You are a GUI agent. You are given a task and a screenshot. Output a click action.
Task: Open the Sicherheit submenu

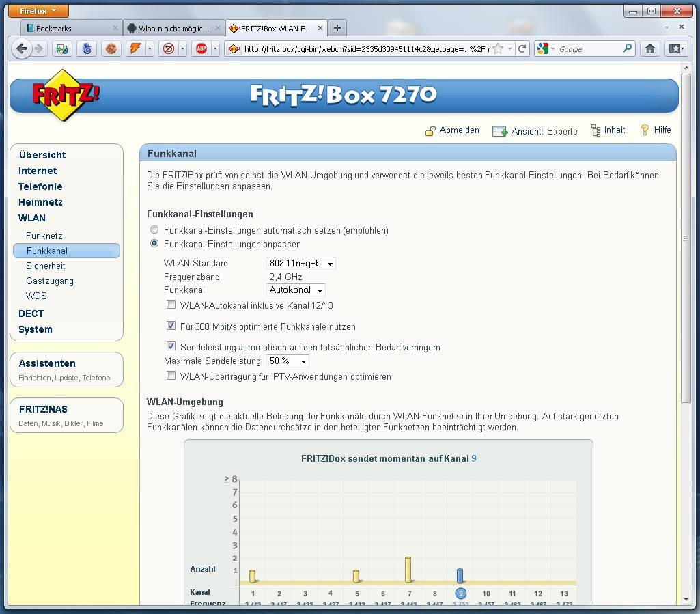pyautogui.click(x=46, y=266)
